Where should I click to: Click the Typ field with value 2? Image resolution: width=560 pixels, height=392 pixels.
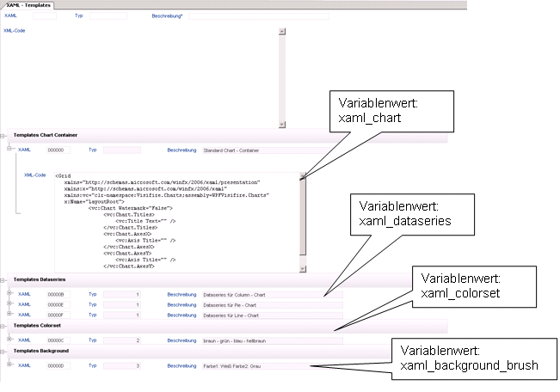(x=122, y=340)
